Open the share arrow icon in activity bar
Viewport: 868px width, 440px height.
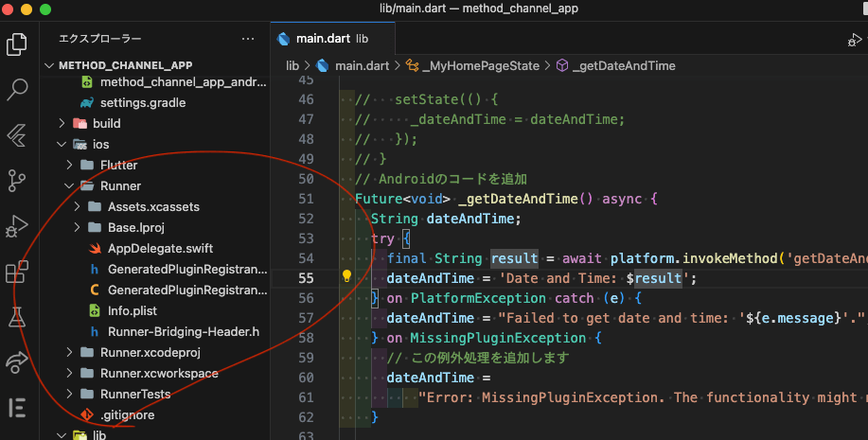pyautogui.click(x=17, y=362)
